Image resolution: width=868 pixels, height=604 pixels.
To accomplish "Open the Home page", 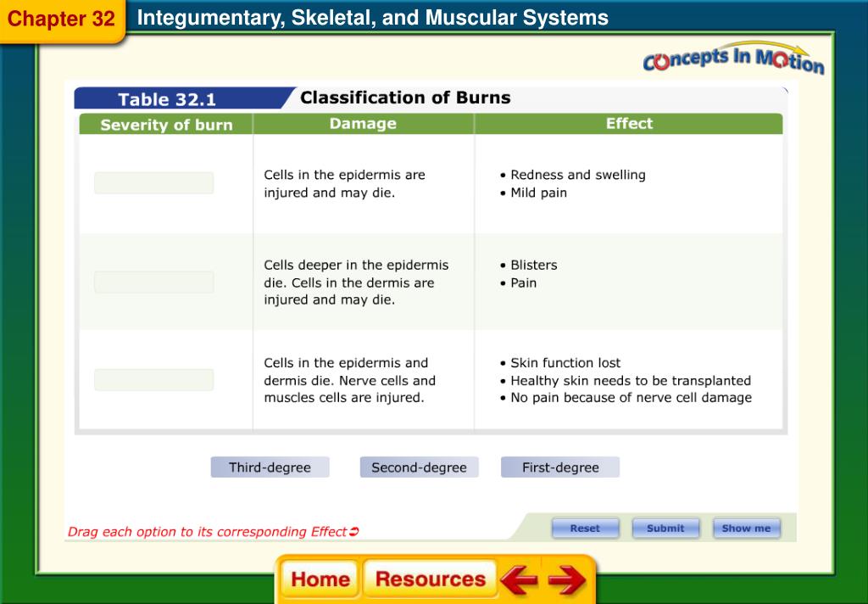I will (320, 579).
